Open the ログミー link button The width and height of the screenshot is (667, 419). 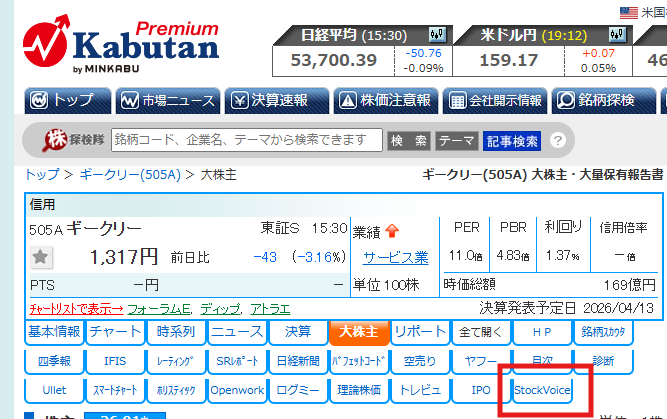click(298, 390)
